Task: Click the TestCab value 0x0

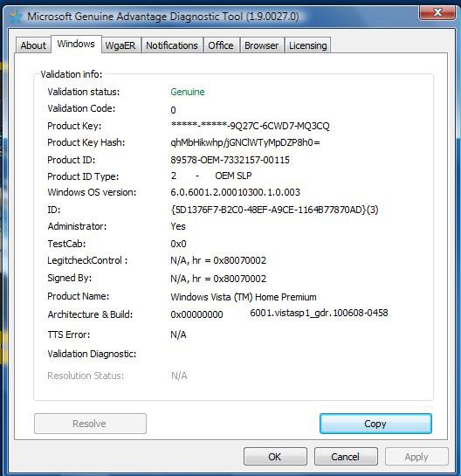Action: tap(178, 244)
